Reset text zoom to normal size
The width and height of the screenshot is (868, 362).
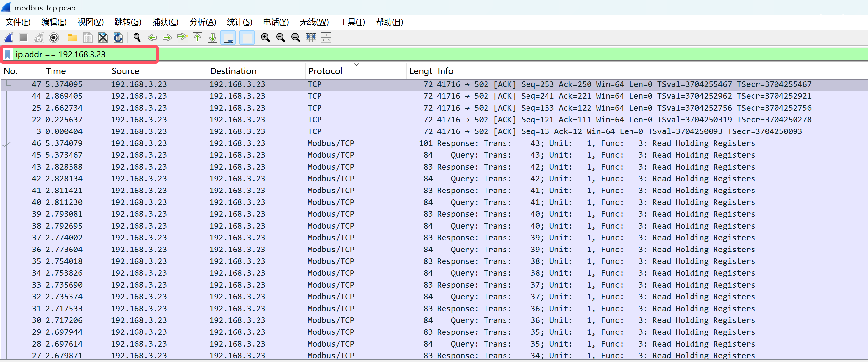pyautogui.click(x=296, y=38)
